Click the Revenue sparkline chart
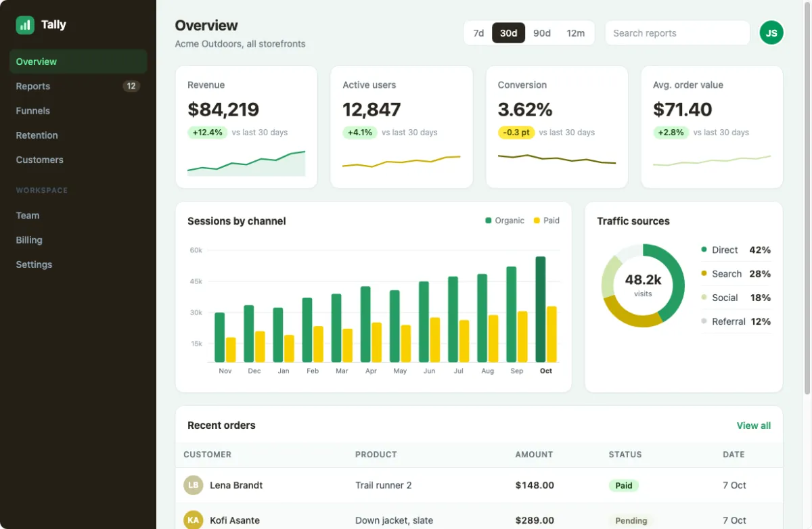Viewport: 812px width, 529px height. coord(246,163)
